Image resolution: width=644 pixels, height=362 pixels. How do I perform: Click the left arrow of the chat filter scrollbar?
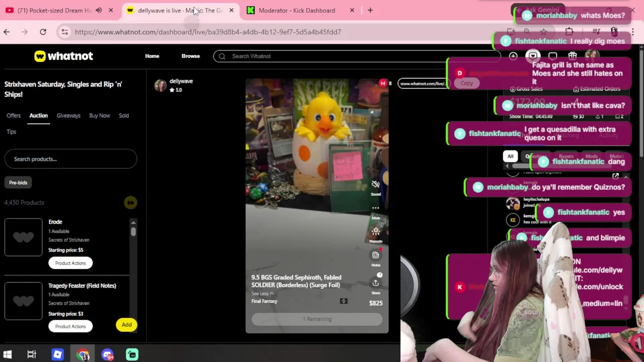(507, 166)
